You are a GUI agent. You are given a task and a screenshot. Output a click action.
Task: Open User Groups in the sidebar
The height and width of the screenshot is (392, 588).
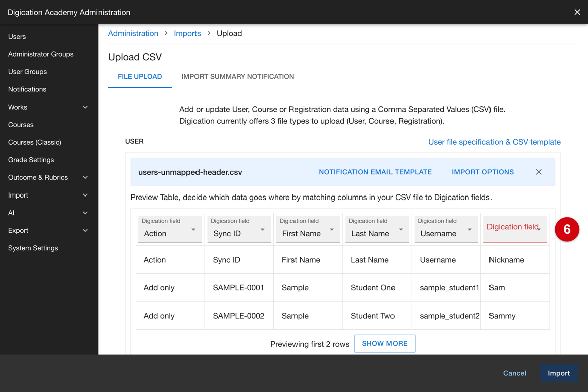(x=27, y=72)
